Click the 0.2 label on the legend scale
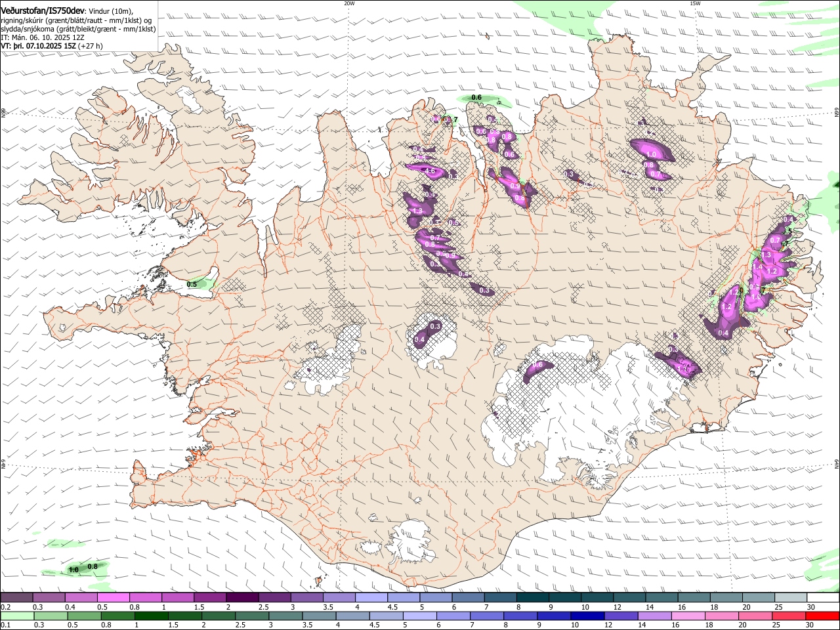840x630 pixels. 5,607
